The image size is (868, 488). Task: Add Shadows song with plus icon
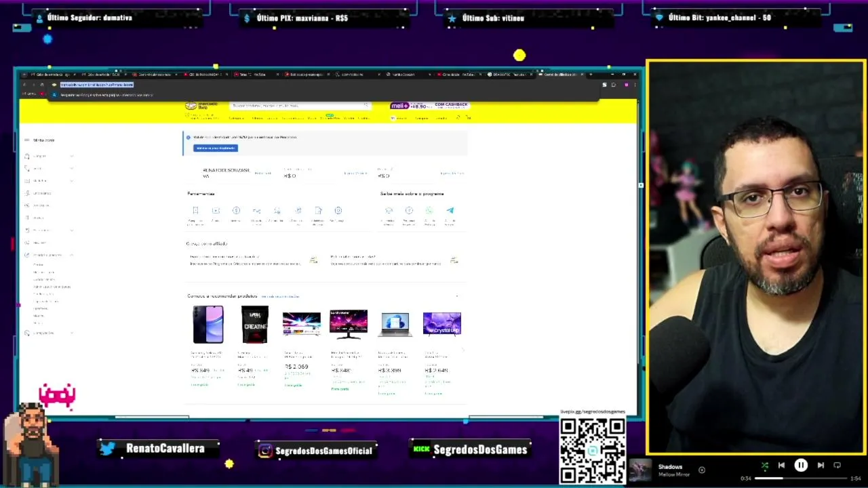[702, 470]
